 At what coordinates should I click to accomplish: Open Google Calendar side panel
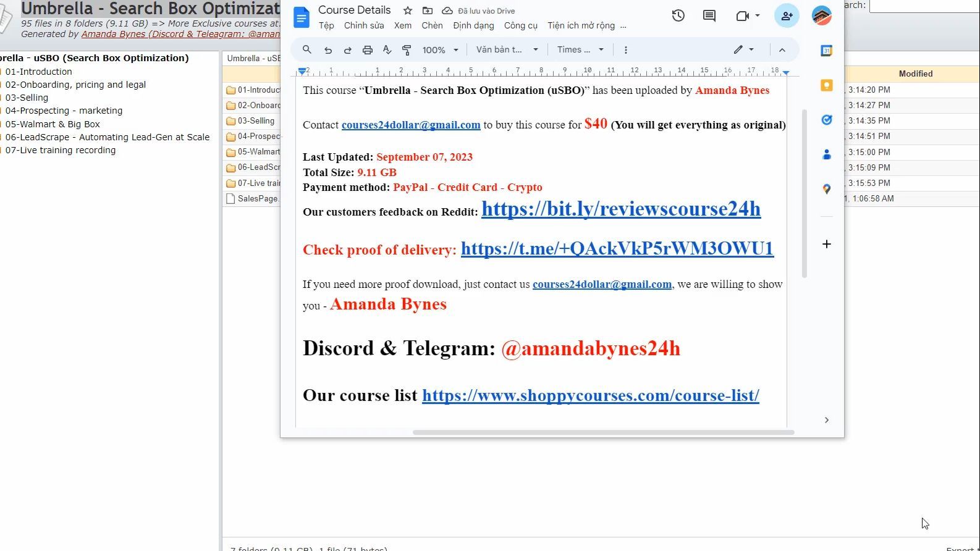(x=827, y=51)
